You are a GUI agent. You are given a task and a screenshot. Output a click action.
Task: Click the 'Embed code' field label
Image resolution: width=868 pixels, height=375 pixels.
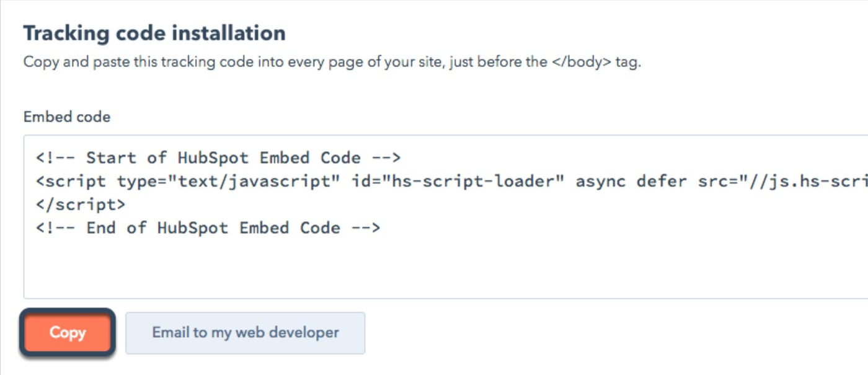pyautogui.click(x=67, y=117)
